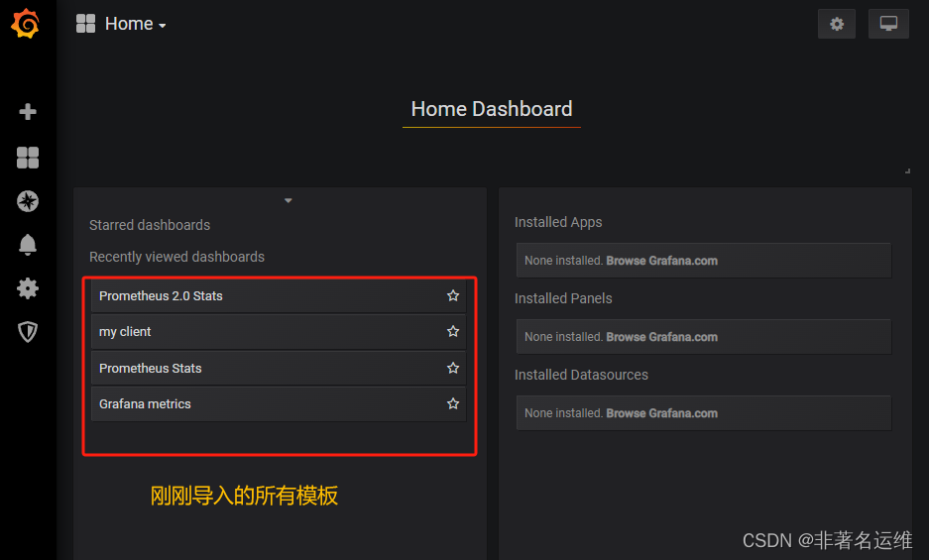The width and height of the screenshot is (929, 560).
Task: Open the my client dashboard
Action: coord(279,332)
